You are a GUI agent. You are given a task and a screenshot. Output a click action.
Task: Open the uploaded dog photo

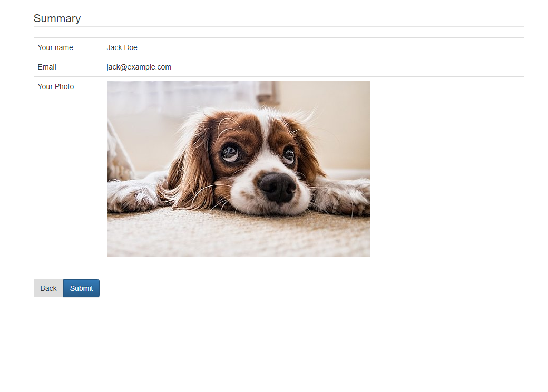[238, 169]
